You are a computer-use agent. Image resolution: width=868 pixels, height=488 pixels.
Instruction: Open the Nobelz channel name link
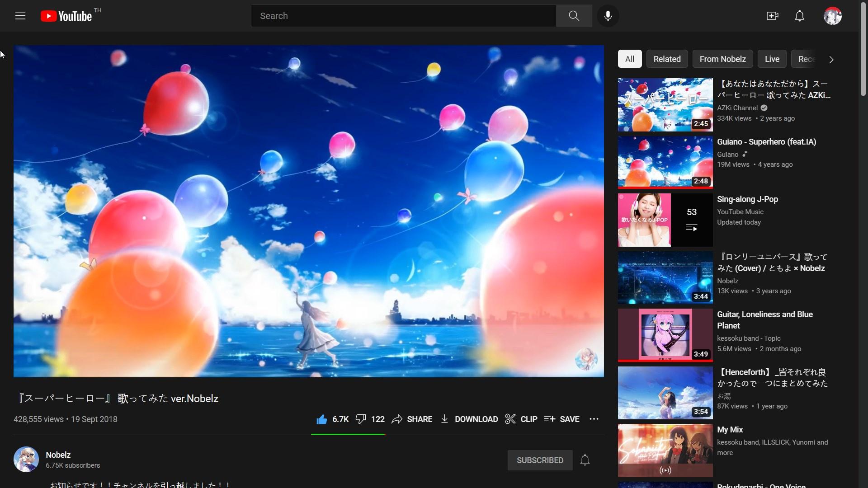tap(58, 455)
